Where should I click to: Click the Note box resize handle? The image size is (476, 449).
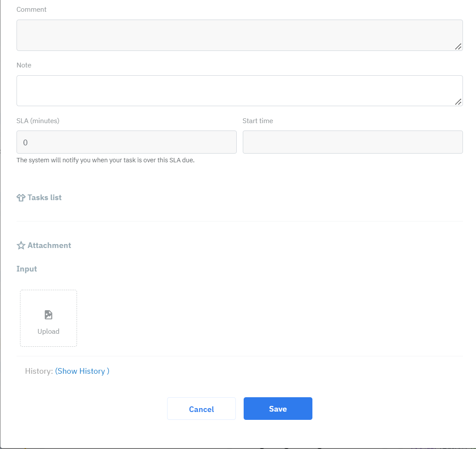(458, 102)
